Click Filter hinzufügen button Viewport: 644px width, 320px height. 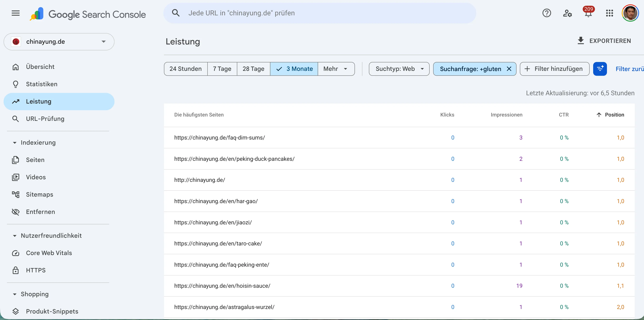pos(555,69)
